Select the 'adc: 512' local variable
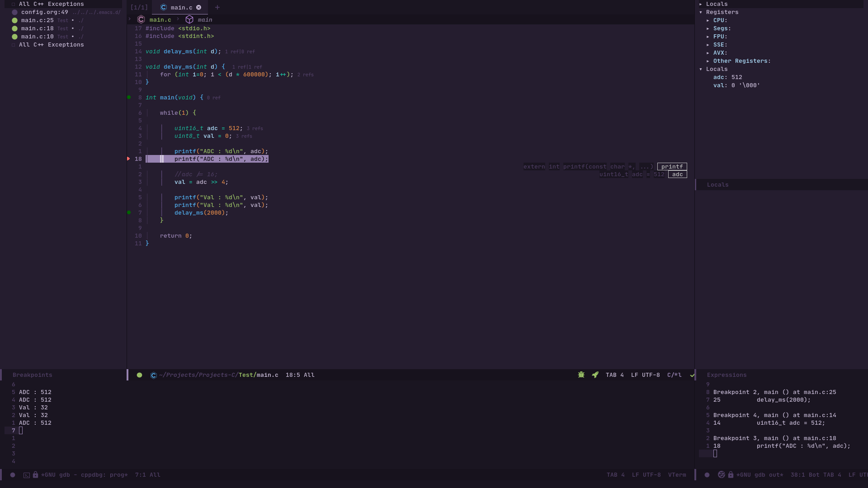868x488 pixels. (x=728, y=77)
